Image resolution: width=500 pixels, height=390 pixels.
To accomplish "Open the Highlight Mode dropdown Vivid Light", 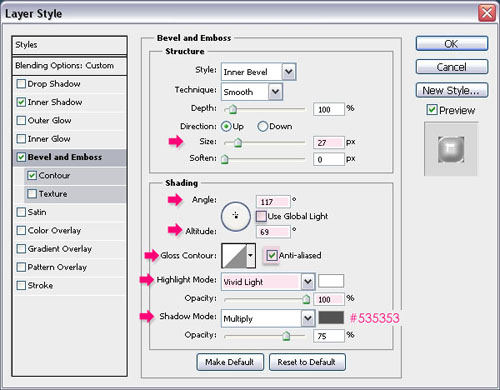I will point(268,282).
